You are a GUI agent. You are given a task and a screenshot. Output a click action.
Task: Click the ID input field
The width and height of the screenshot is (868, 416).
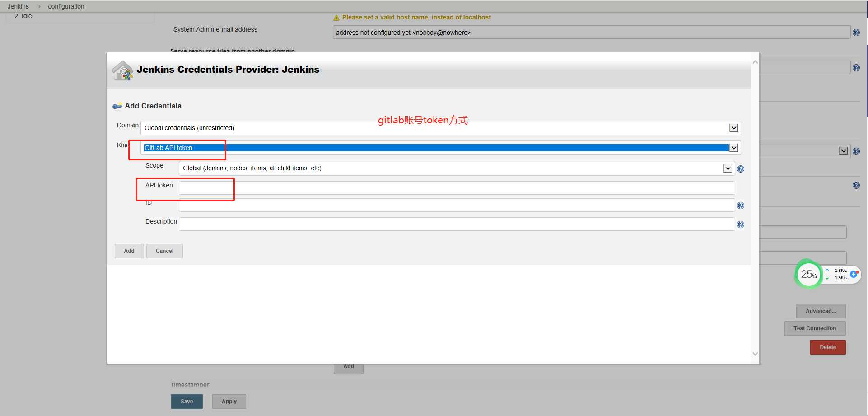(x=457, y=205)
